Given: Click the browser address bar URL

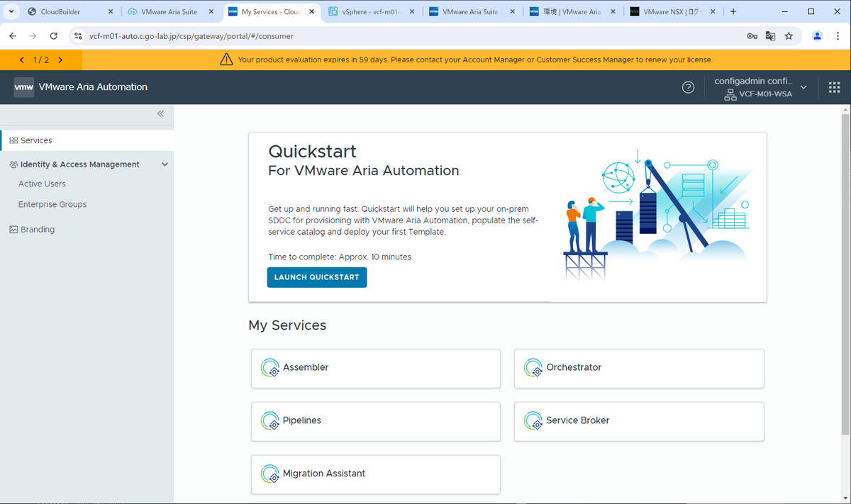Looking at the screenshot, I should (191, 36).
